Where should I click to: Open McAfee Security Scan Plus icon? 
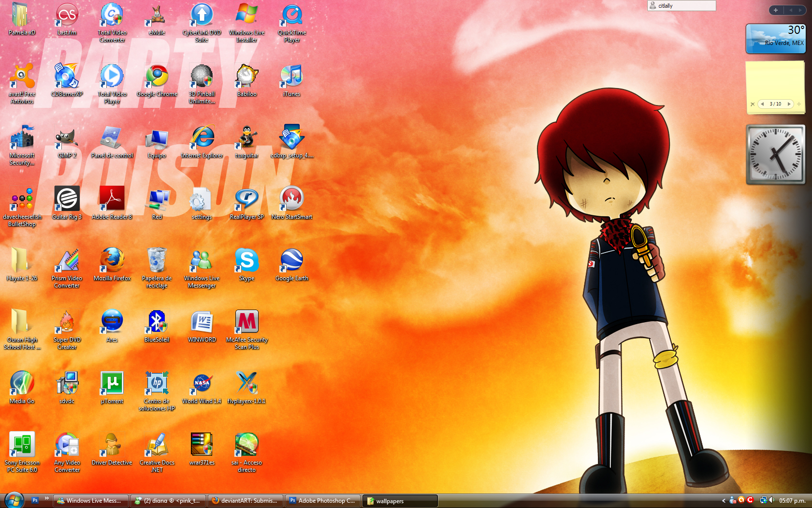[x=246, y=329]
